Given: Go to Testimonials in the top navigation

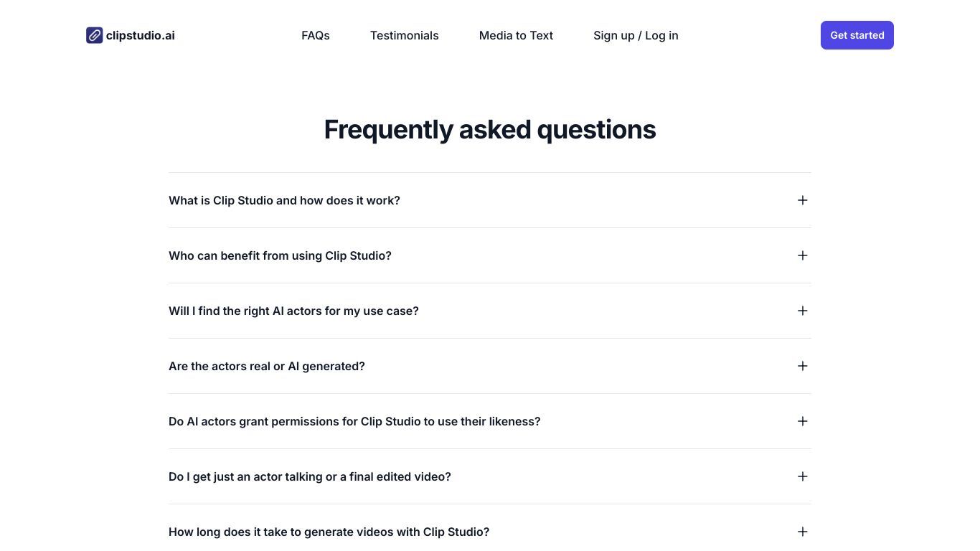Looking at the screenshot, I should point(404,35).
